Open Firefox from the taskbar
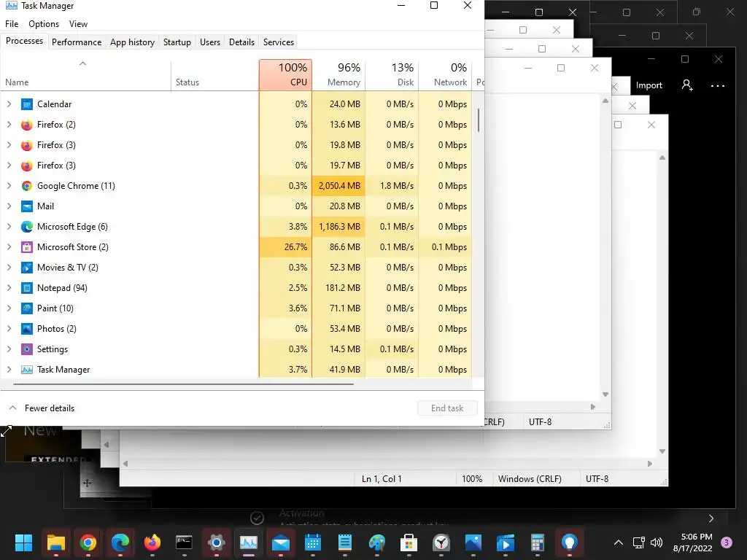Image resolution: width=747 pixels, height=560 pixels. coord(152,542)
